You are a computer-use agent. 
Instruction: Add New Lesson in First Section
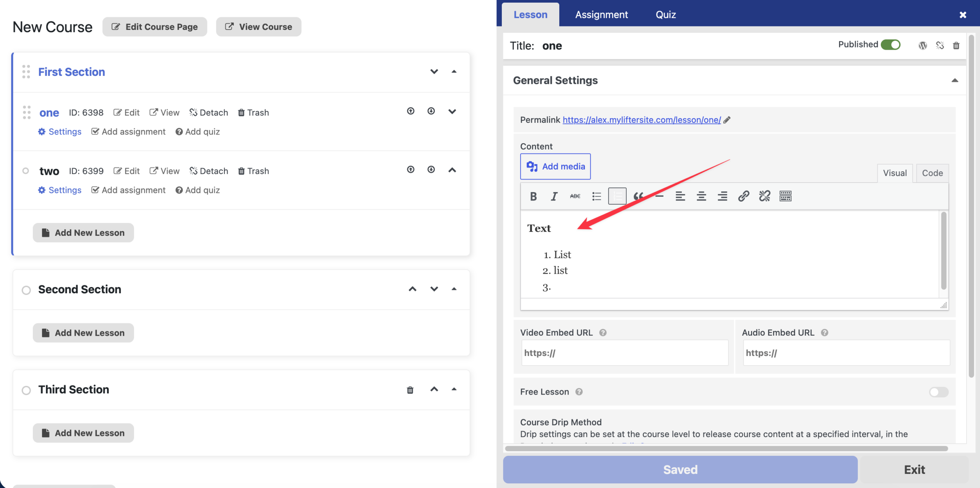point(83,233)
